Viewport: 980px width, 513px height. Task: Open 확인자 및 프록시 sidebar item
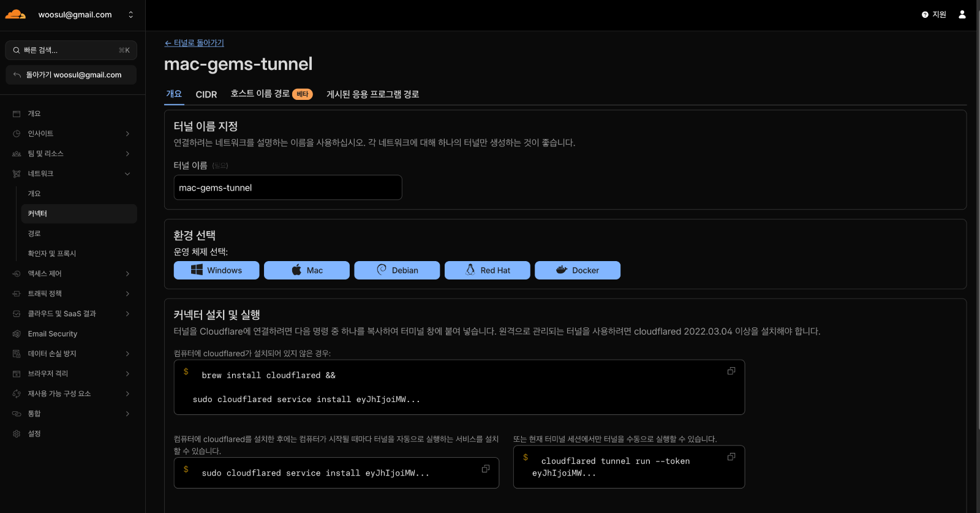point(79,254)
